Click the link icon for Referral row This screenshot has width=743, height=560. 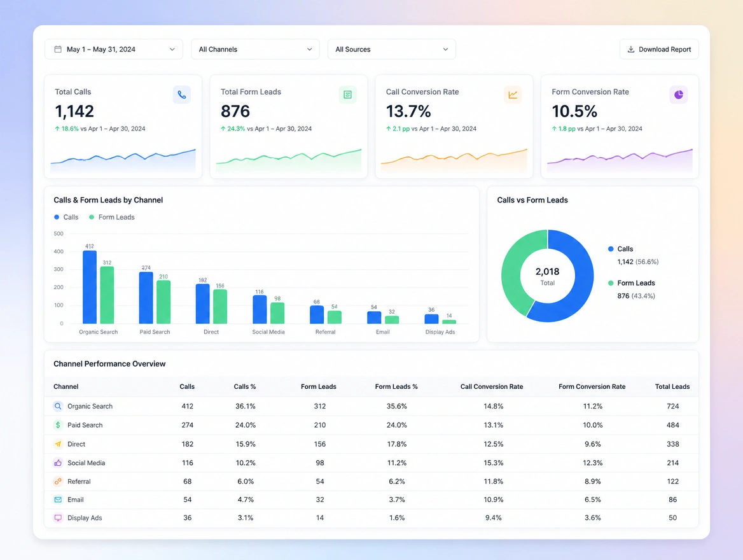click(x=58, y=481)
